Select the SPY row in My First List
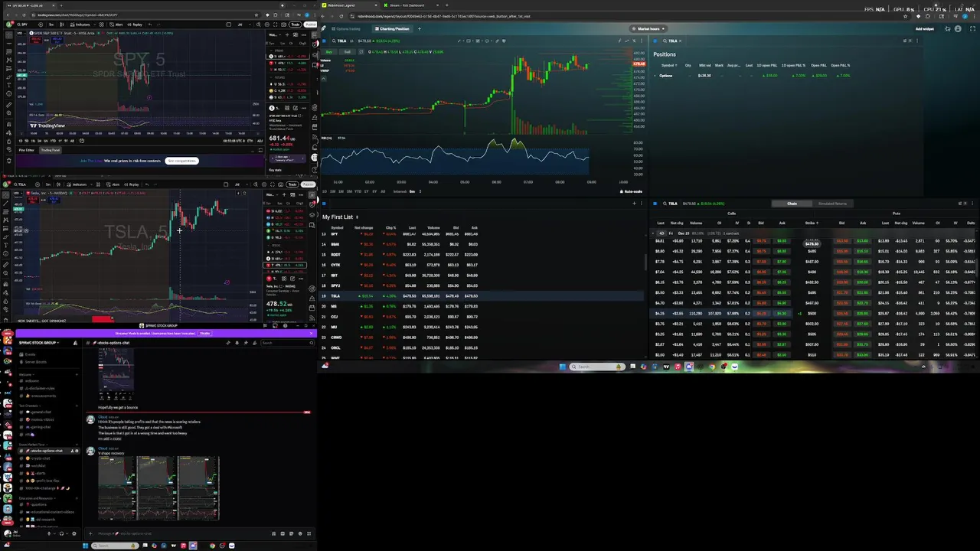 tap(482, 234)
